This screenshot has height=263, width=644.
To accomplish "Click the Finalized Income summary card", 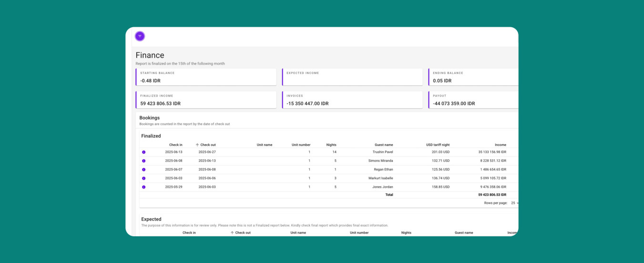I will click(206, 100).
